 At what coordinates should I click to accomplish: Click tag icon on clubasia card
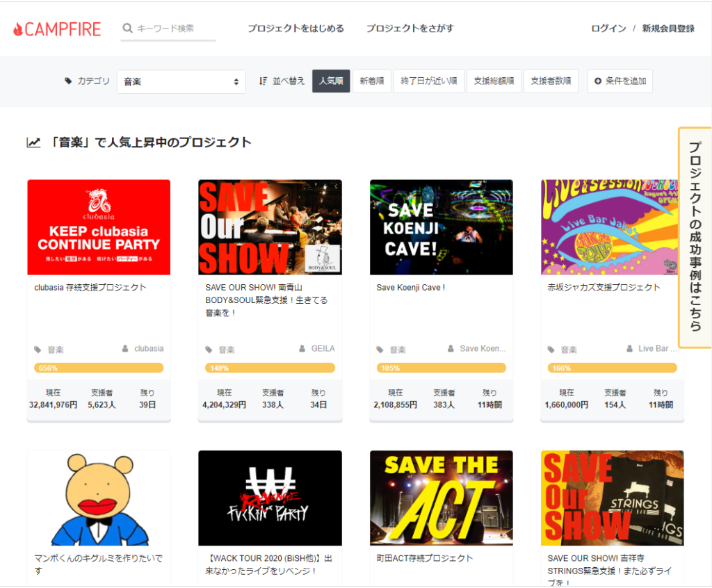click(38, 350)
